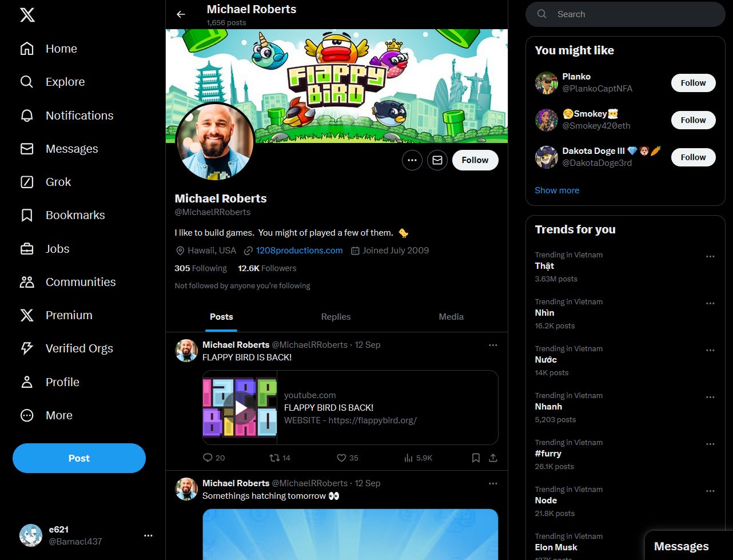Open the Somethings hatching tomorrow image
The height and width of the screenshot is (560, 733).
[x=350, y=534]
